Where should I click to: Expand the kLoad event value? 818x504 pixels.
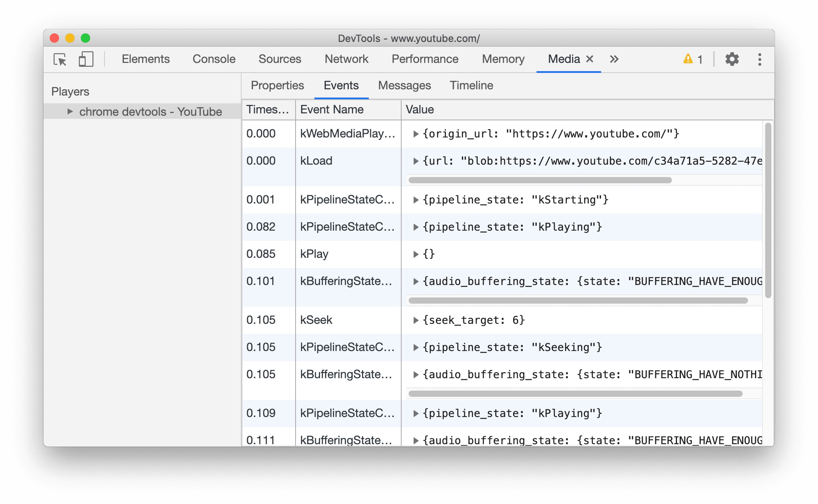point(415,161)
